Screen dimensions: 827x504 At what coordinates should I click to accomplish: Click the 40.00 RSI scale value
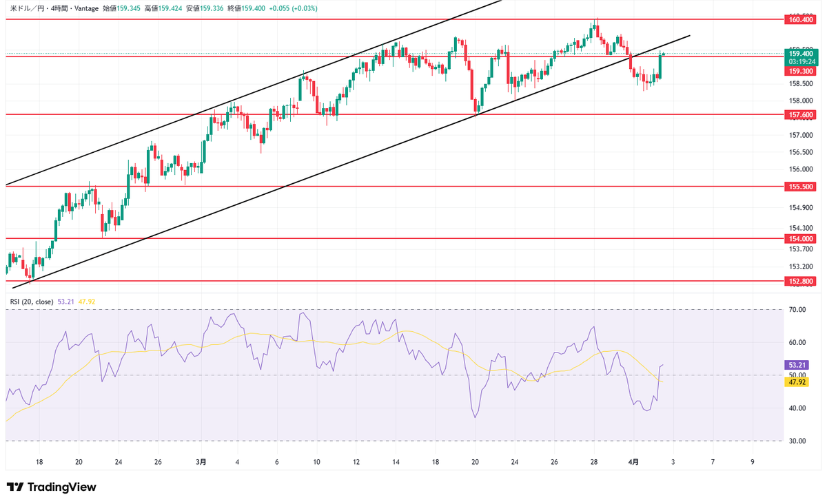point(798,408)
